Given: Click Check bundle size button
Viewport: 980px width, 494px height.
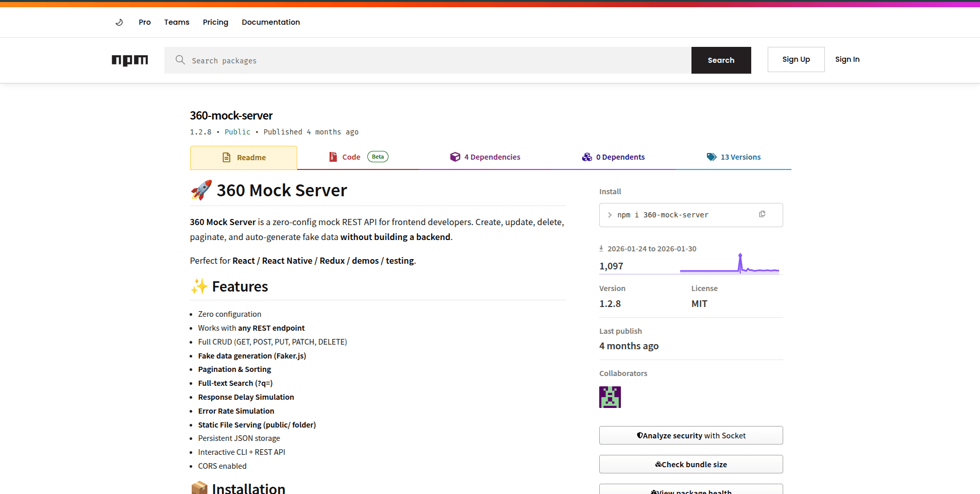Looking at the screenshot, I should click(691, 464).
